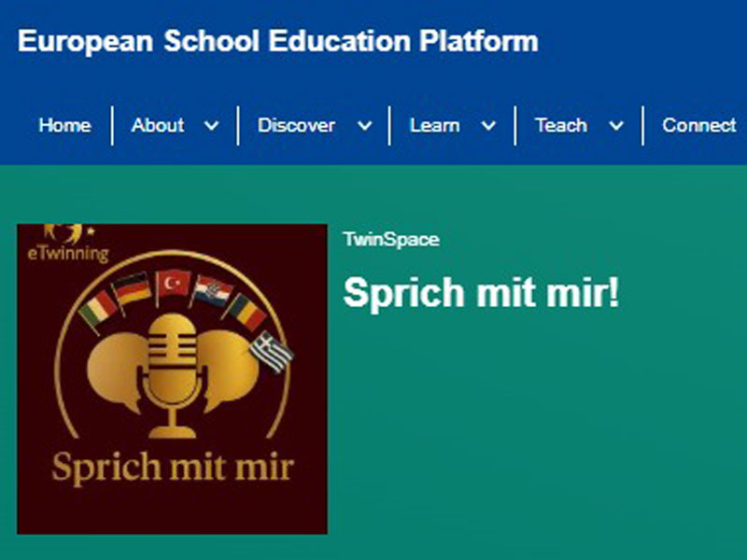This screenshot has height=560, width=747.
Task: Open the European School Education Platform title link
Action: tap(278, 41)
